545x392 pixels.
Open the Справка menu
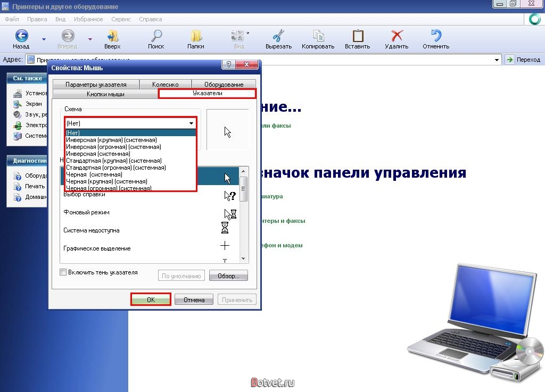pyautogui.click(x=151, y=19)
